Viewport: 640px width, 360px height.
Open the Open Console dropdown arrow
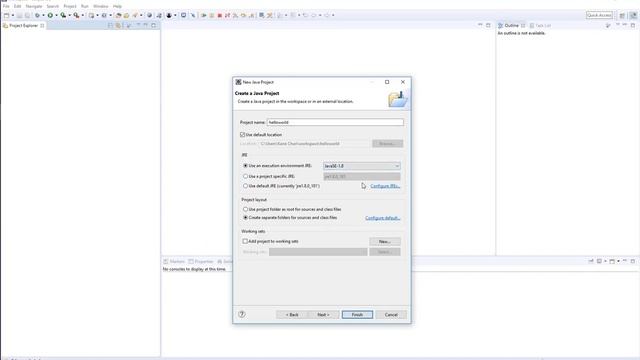pos(618,261)
